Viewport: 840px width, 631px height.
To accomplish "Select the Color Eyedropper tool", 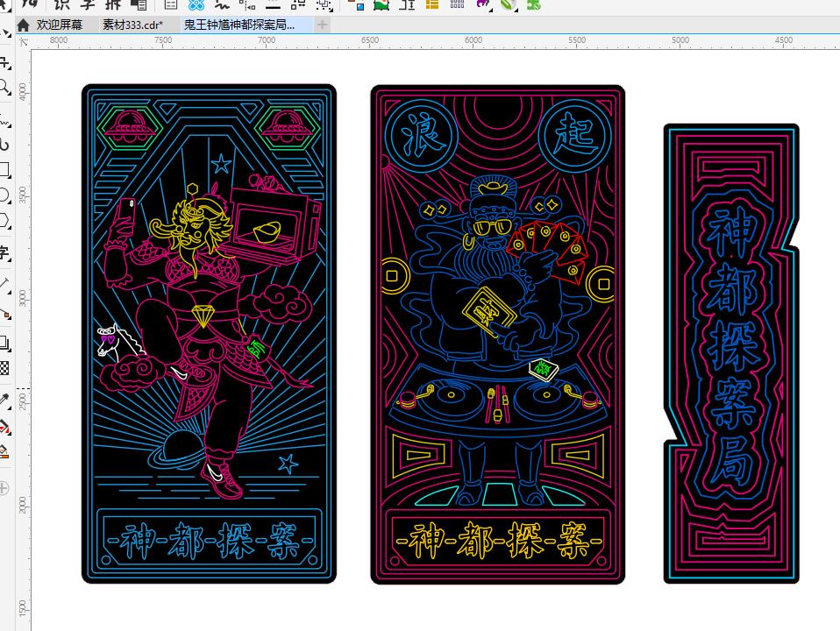I will click(4, 401).
